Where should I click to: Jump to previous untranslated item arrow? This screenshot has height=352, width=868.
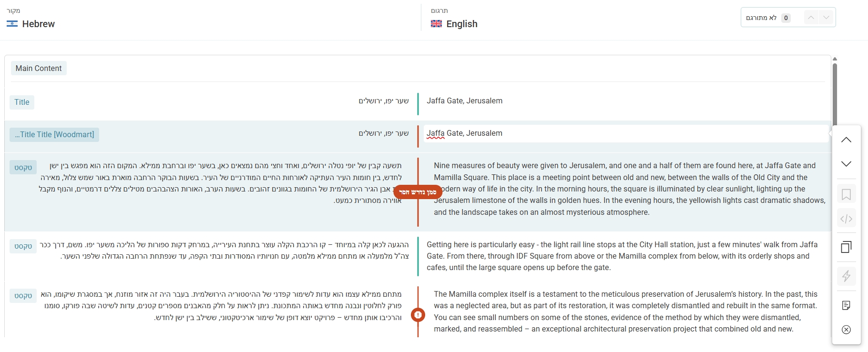(x=811, y=18)
